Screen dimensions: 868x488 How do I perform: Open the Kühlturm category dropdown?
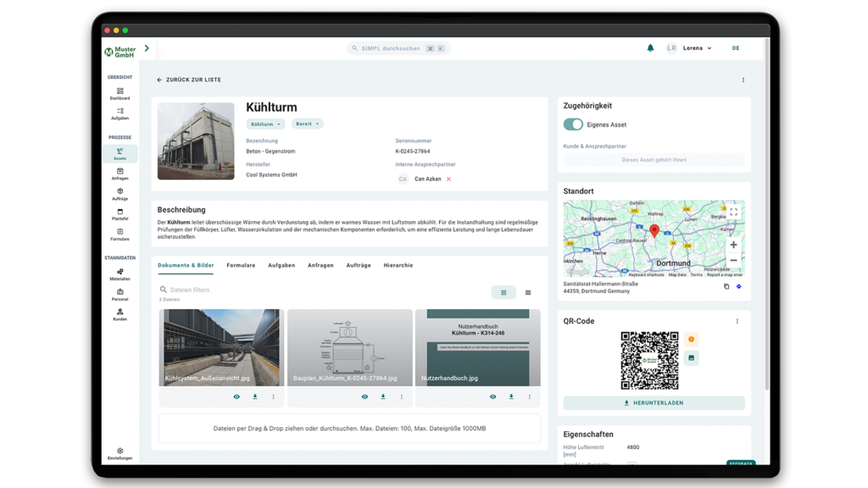point(264,123)
